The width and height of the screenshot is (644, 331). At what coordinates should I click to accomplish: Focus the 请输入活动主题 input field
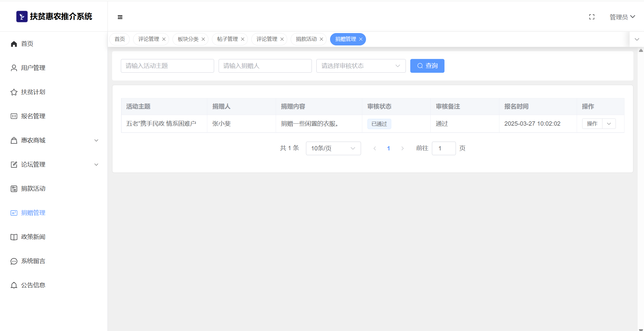[167, 66]
